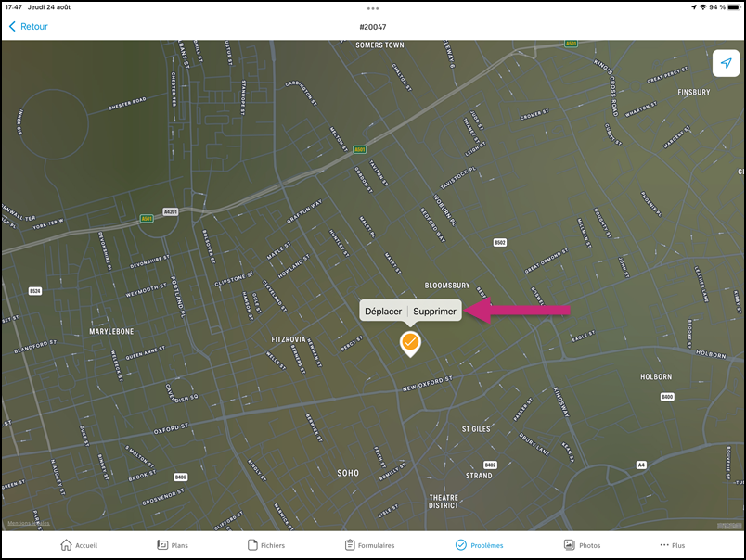Tap the B402 road badge
The image size is (746, 560).
[x=490, y=465]
